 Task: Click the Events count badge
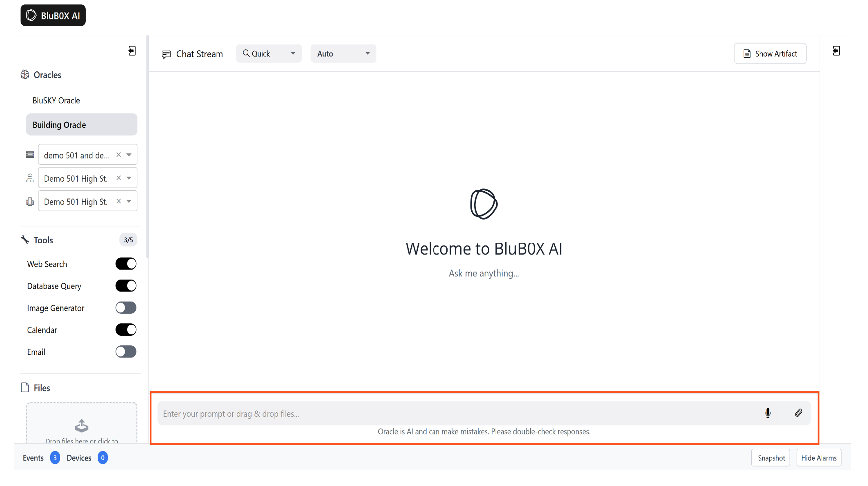point(55,458)
